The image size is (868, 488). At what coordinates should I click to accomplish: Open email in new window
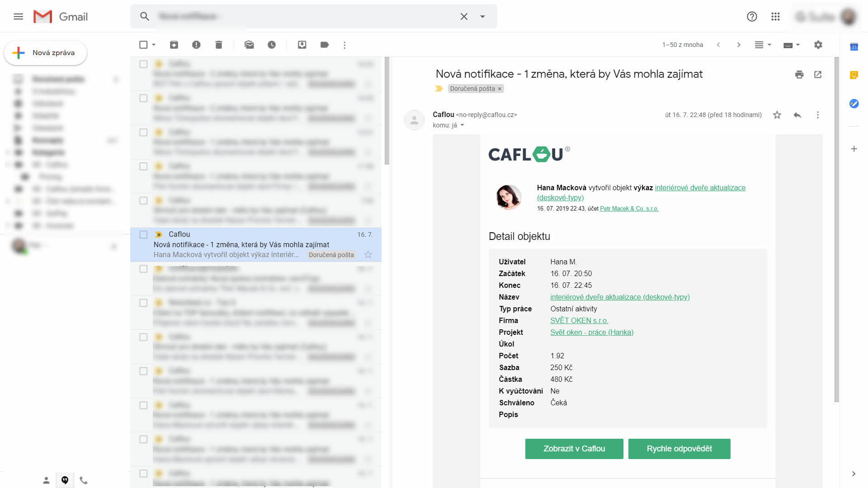click(x=818, y=75)
